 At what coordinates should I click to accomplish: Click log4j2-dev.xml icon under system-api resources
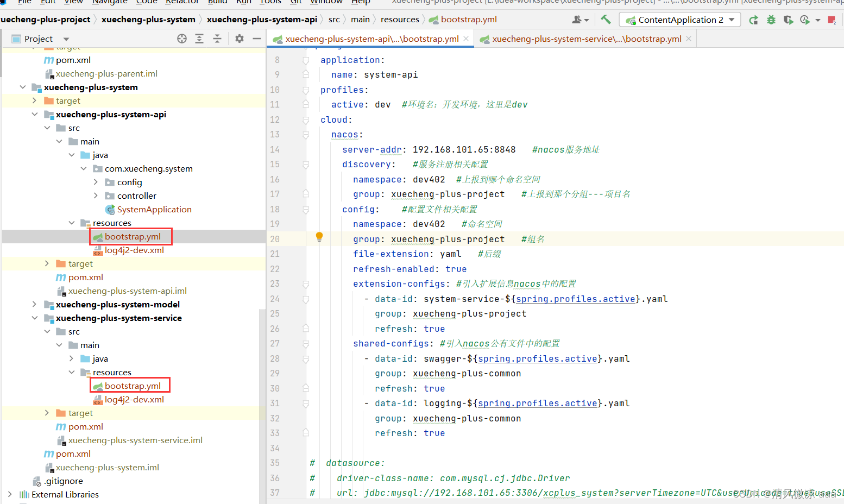click(98, 250)
